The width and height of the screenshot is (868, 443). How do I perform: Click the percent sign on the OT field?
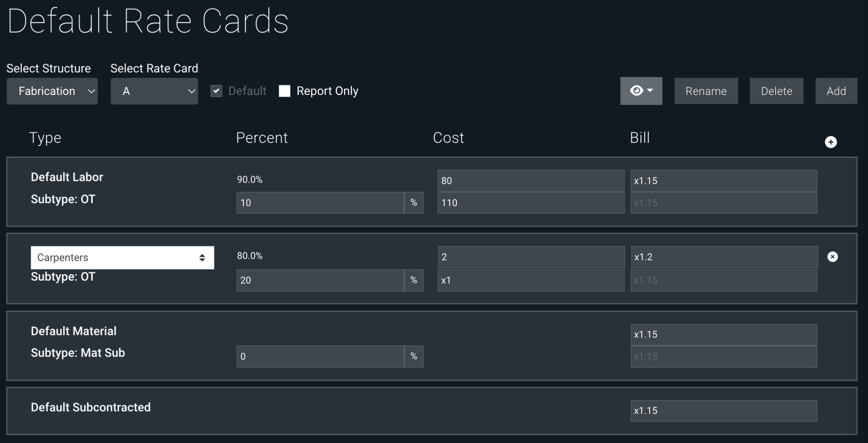coord(414,203)
